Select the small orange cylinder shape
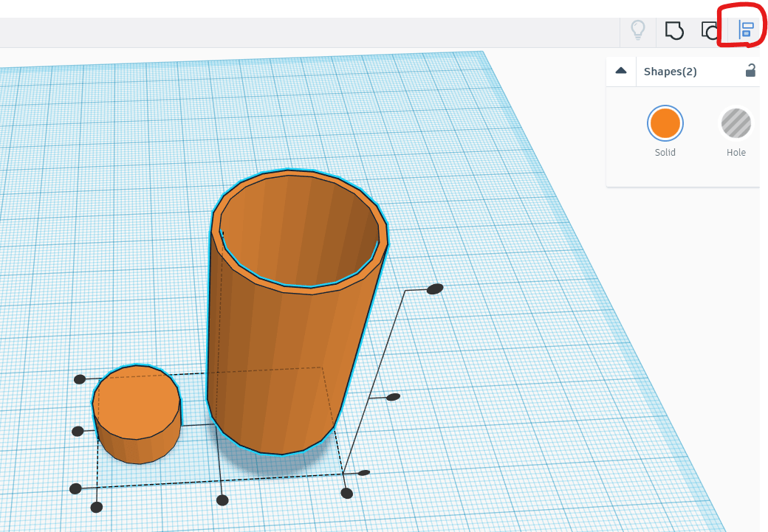Image resolution: width=768 pixels, height=532 pixels. [x=137, y=413]
